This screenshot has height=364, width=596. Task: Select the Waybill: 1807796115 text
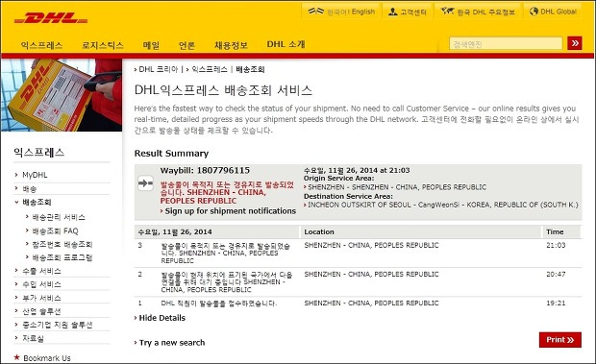[205, 170]
